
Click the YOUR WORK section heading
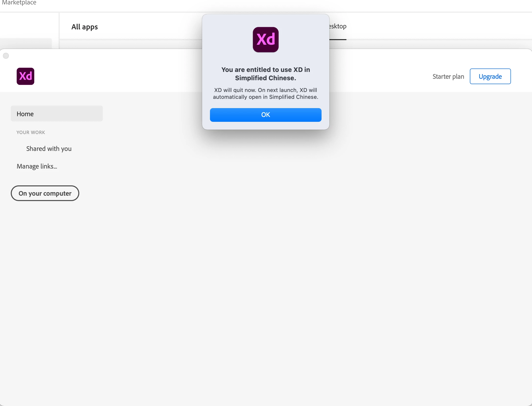(x=31, y=132)
